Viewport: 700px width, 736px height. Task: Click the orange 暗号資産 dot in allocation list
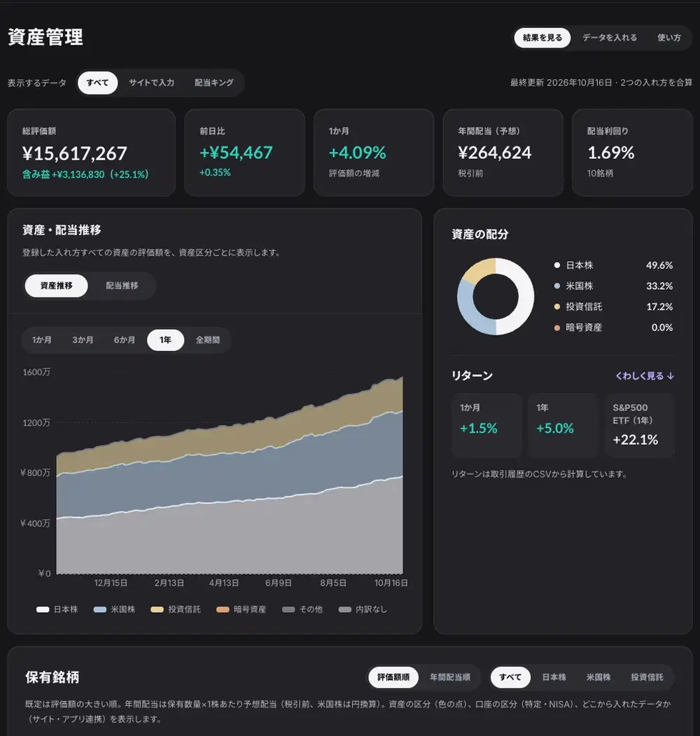click(x=557, y=328)
